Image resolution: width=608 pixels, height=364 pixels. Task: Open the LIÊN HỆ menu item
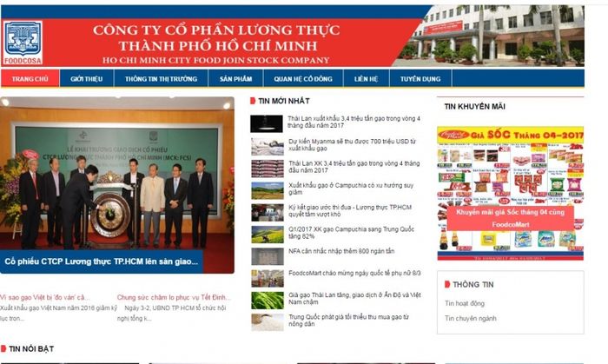click(366, 79)
